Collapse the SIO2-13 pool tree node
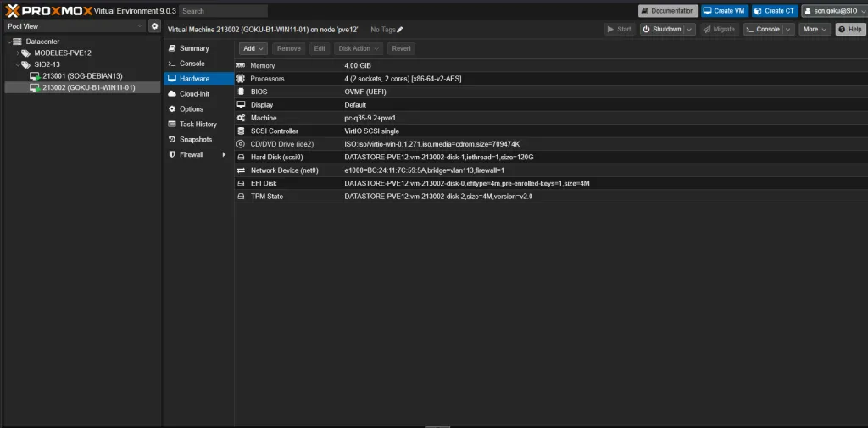Screen dimensions: 868x428 tap(17, 64)
